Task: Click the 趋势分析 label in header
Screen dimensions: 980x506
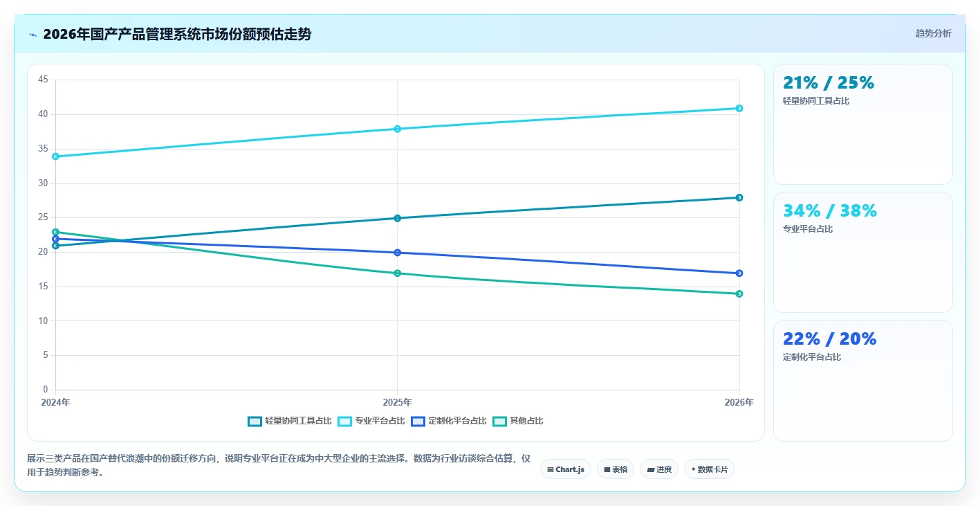Action: coord(933,33)
